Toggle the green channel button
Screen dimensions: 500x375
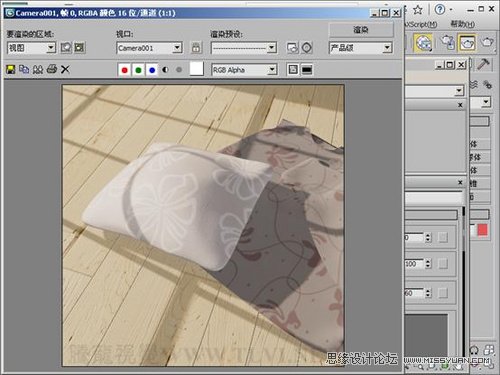[x=138, y=70]
